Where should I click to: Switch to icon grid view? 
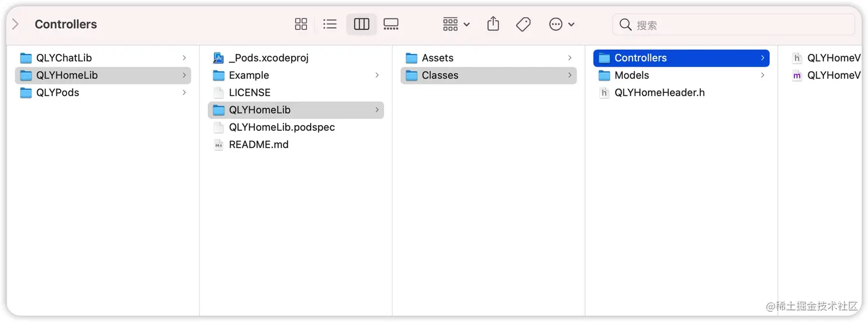301,24
